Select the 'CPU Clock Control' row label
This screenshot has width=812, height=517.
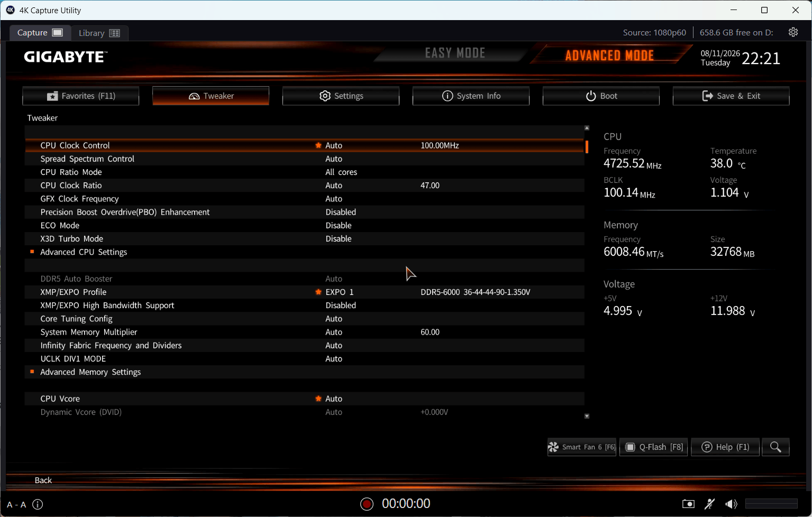point(75,145)
